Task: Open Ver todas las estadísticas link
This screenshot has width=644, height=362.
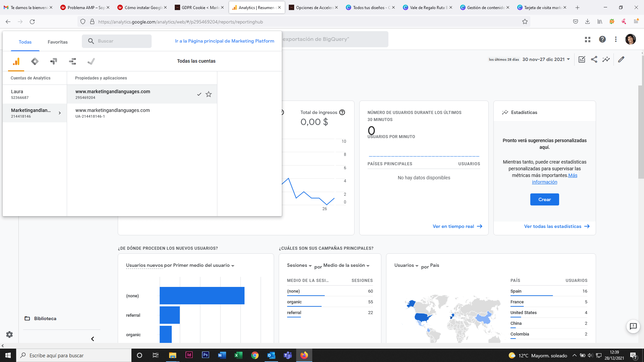Action: [557, 226]
